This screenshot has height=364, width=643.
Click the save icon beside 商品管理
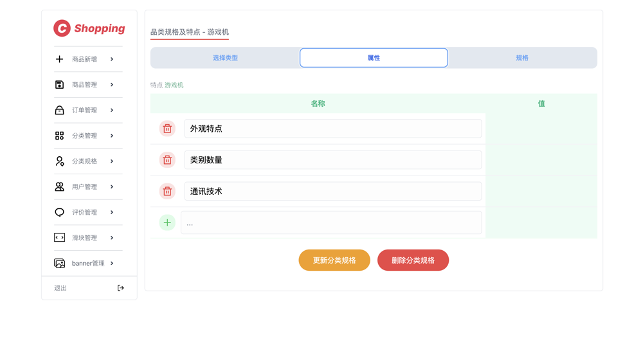59,84
